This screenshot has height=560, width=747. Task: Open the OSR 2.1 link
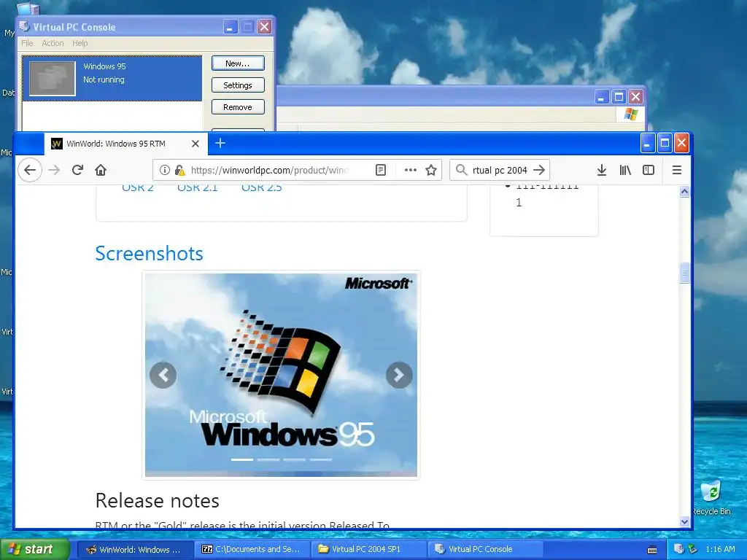(x=197, y=187)
